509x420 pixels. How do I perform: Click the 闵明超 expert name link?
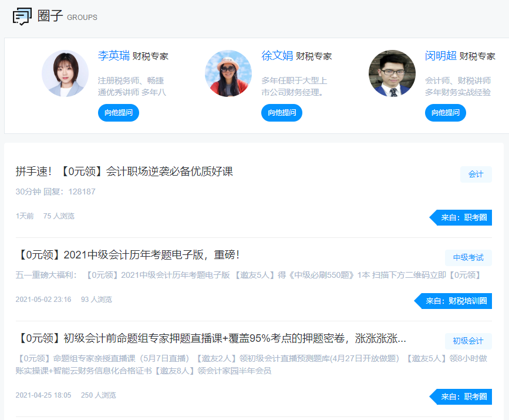440,56
